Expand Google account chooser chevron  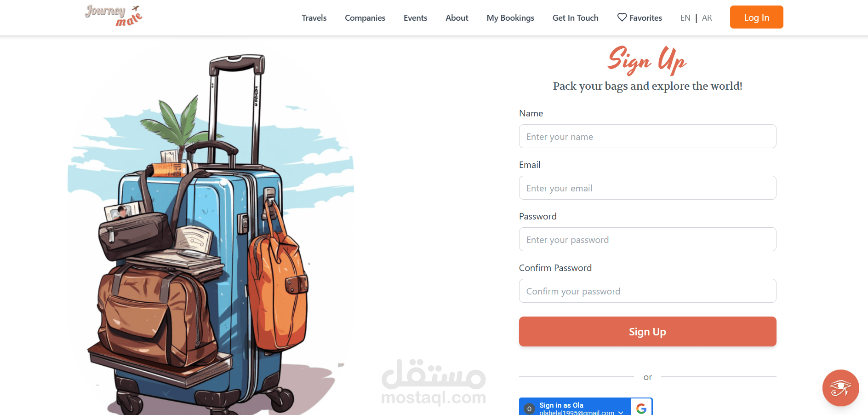pos(621,412)
